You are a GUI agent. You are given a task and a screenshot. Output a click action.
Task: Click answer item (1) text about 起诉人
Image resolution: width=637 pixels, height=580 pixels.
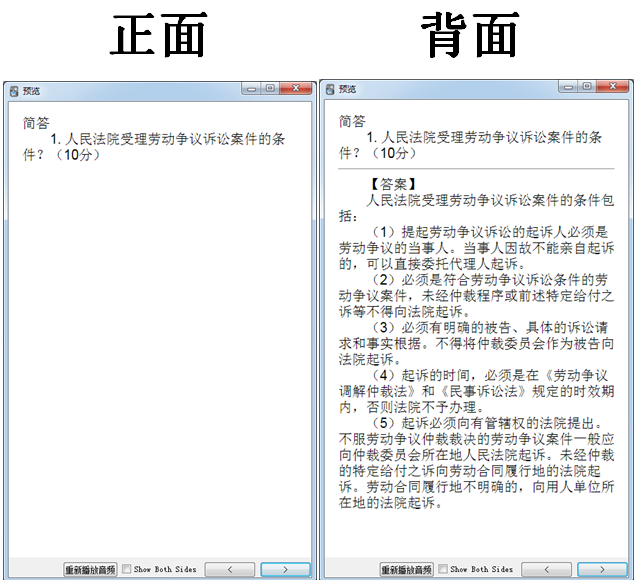(x=476, y=248)
